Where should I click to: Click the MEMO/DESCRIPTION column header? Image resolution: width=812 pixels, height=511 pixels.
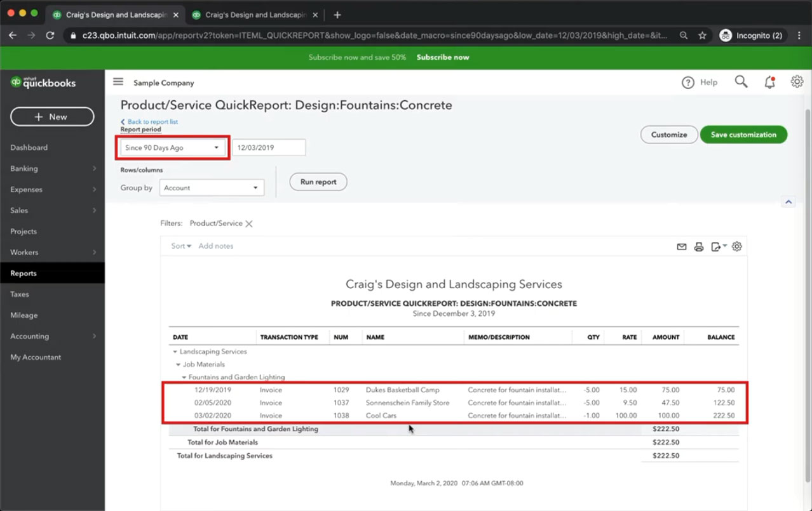(499, 337)
